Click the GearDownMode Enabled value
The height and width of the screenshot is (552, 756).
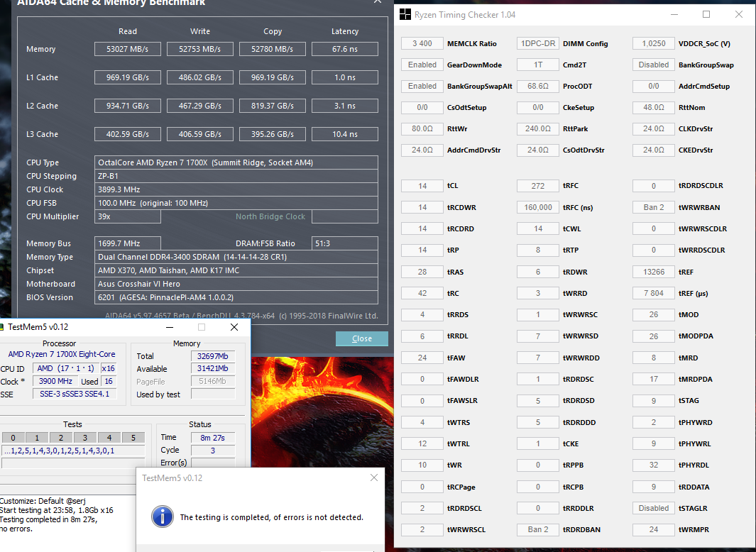point(422,65)
